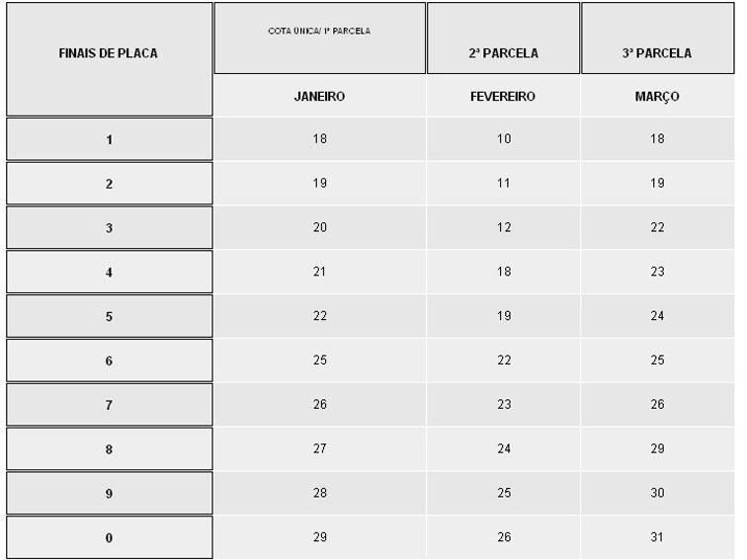
Task: Click the 2ª PARCELA column header
Action: [503, 53]
